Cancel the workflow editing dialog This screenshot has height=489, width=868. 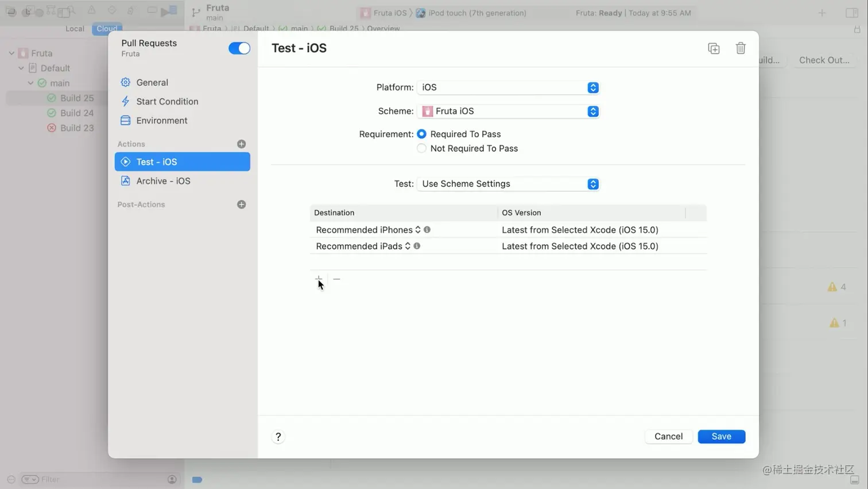tap(668, 437)
